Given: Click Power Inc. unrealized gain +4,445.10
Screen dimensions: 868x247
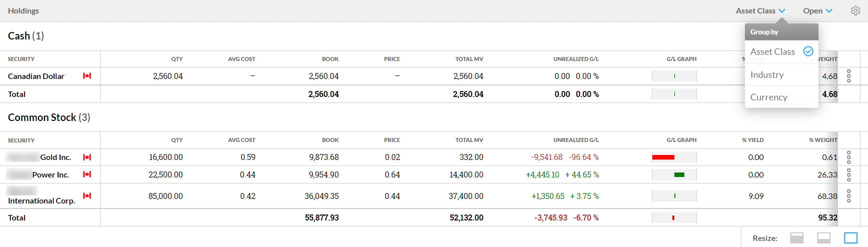Looking at the screenshot, I should click(x=542, y=174).
